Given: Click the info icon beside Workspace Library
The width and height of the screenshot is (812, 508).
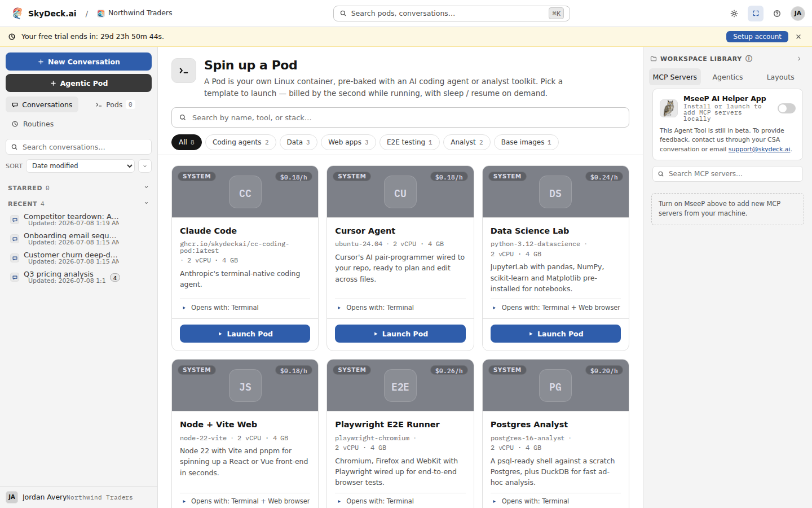Looking at the screenshot, I should pos(749,59).
